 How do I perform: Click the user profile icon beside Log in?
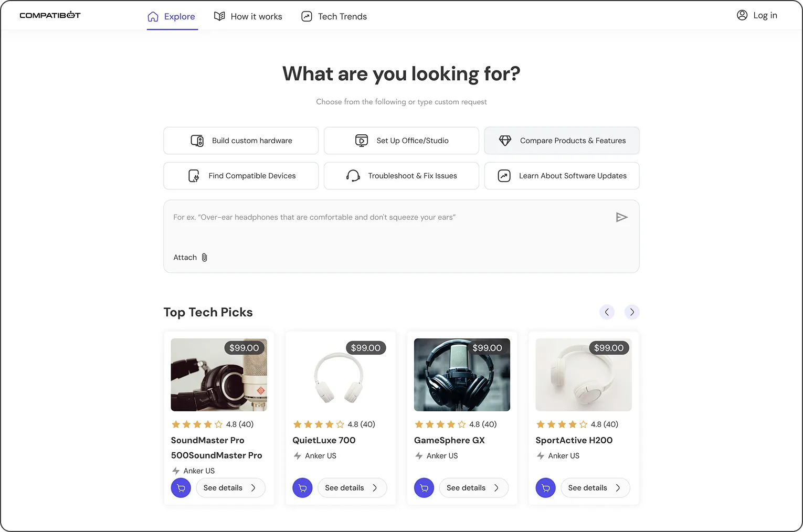point(742,15)
